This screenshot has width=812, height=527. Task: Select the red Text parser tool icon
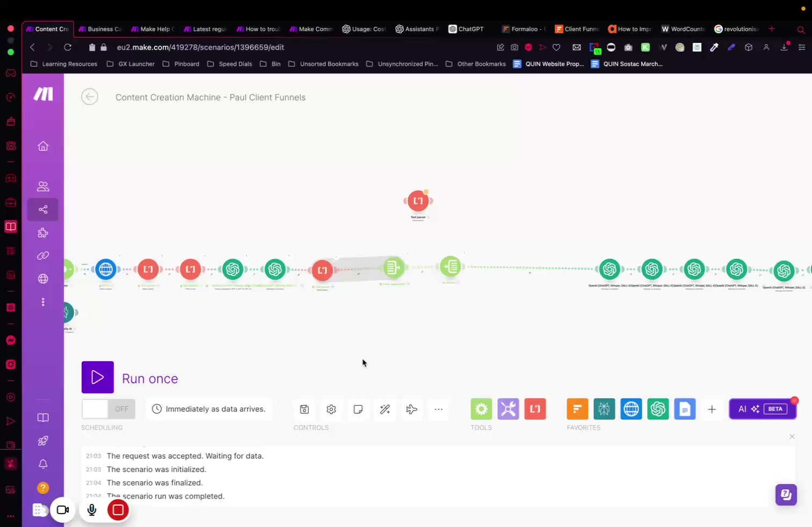point(535,409)
